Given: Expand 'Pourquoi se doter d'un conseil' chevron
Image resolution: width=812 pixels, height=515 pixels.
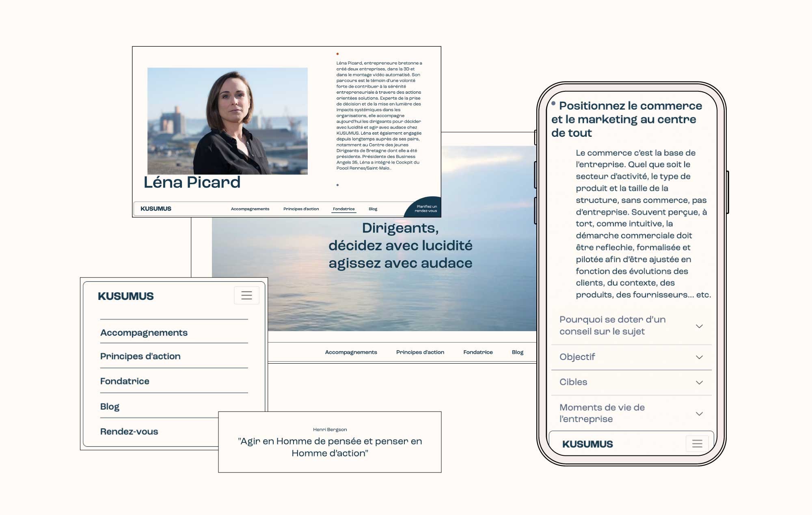Looking at the screenshot, I should tap(699, 326).
